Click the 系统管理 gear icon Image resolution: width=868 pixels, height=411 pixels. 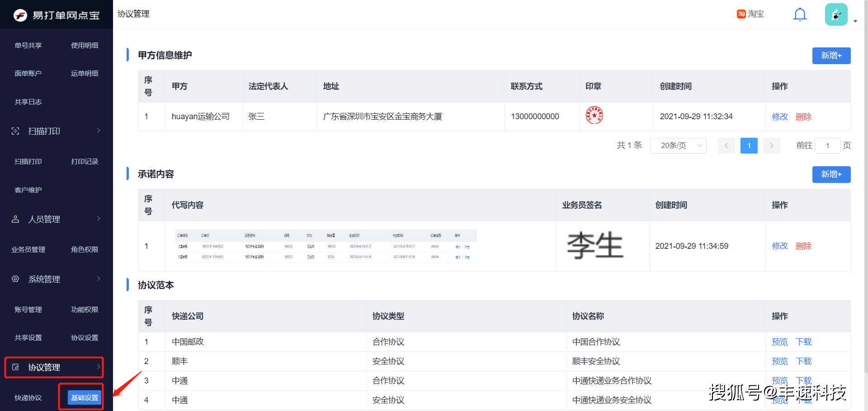point(15,279)
